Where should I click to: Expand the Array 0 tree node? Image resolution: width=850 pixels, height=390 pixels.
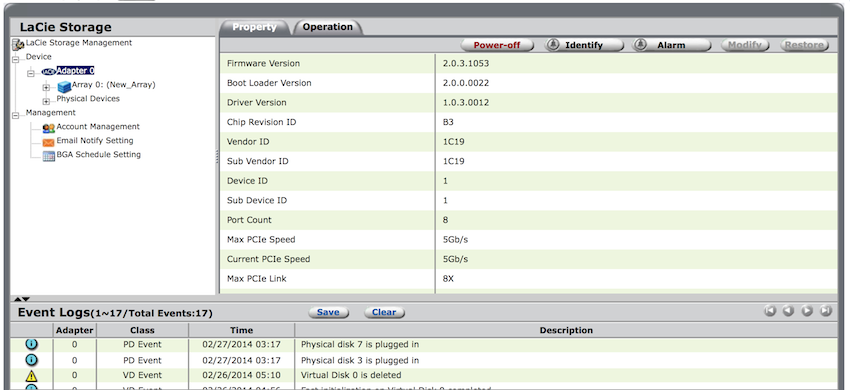tap(46, 87)
